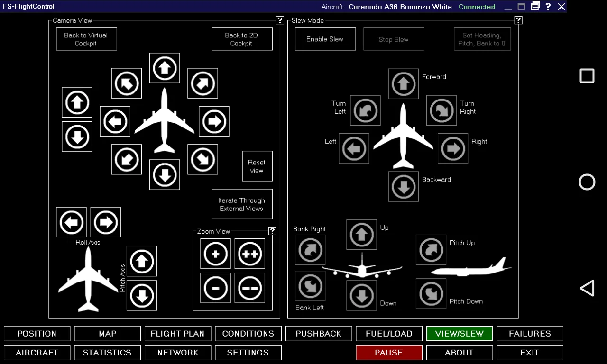
Task: Click the Pitch Down slew icon
Action: point(431,293)
